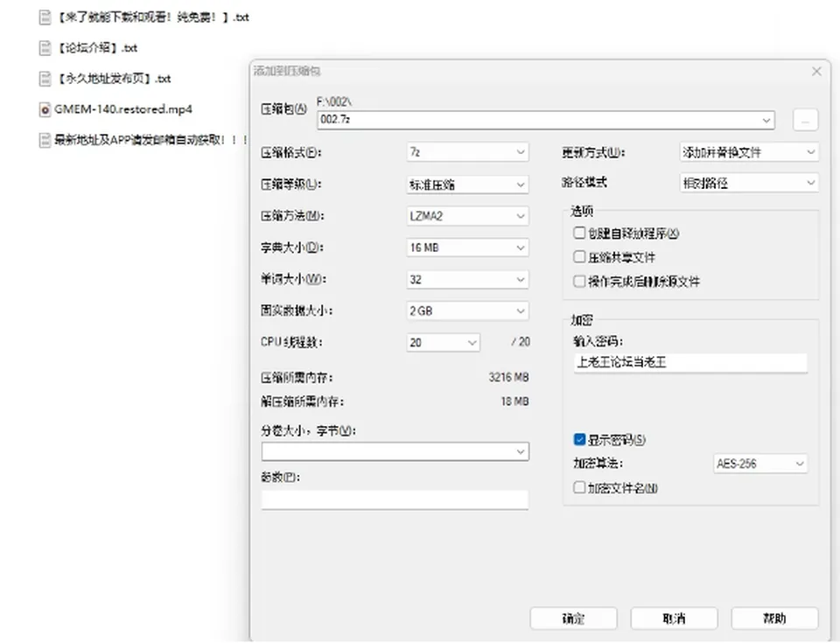Click the file icon beside 【来了就能下载和观看】 file
The image size is (840, 643).
pyautogui.click(x=45, y=17)
